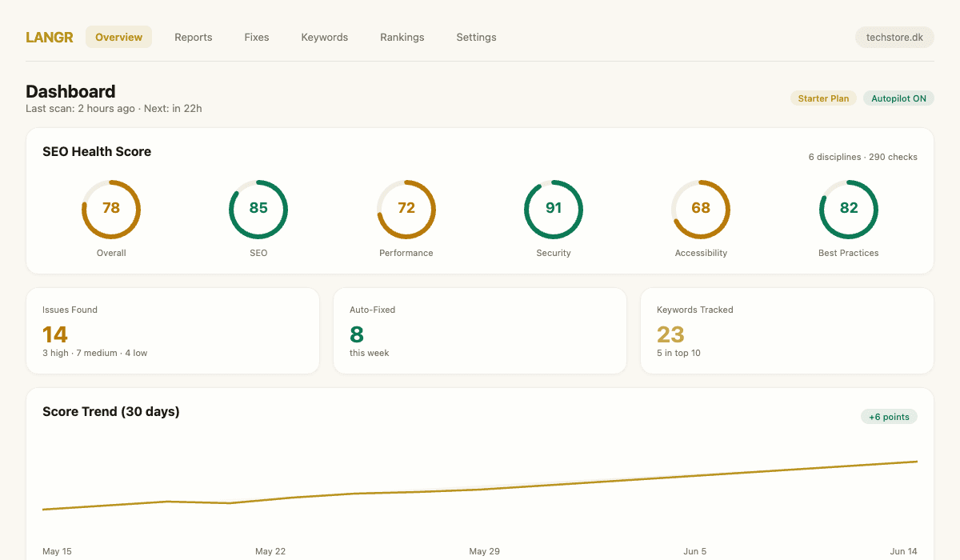
Task: Click the score trend line in the chart
Action: [x=480, y=489]
